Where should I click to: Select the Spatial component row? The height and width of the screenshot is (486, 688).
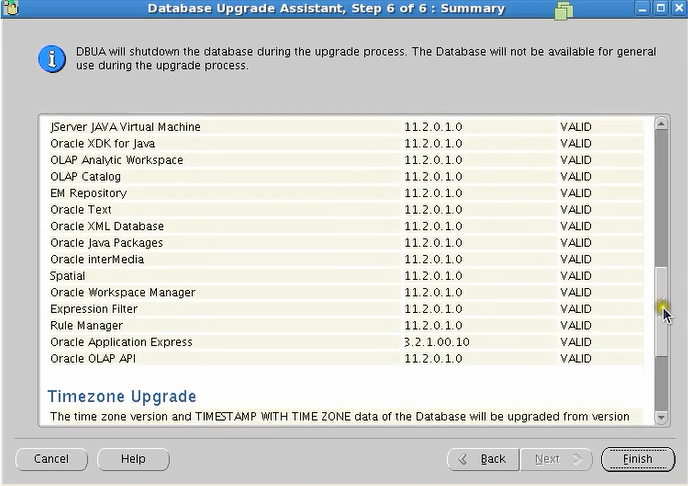point(346,276)
